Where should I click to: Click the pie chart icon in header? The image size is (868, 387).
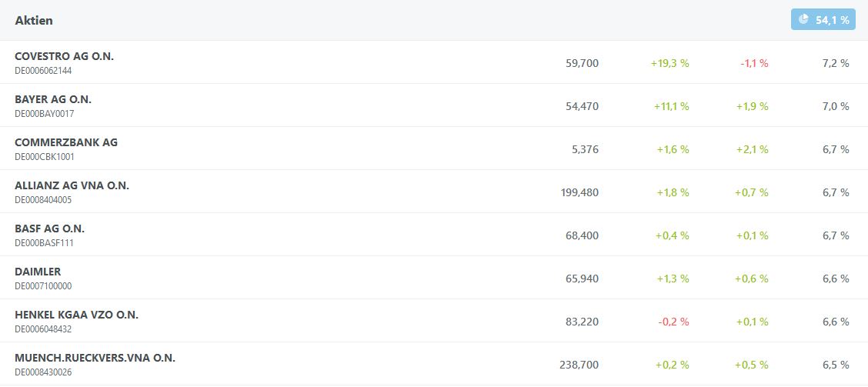(x=803, y=20)
